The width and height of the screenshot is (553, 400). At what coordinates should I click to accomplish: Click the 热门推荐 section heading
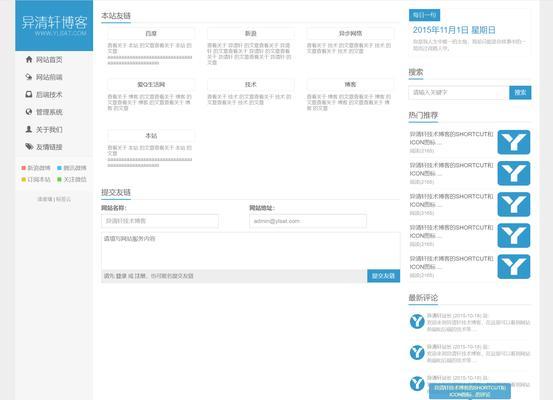pyautogui.click(x=423, y=115)
